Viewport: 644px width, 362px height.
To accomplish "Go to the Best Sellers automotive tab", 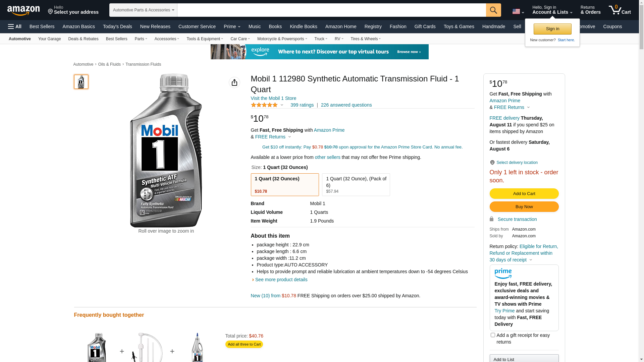I will [x=116, y=39].
